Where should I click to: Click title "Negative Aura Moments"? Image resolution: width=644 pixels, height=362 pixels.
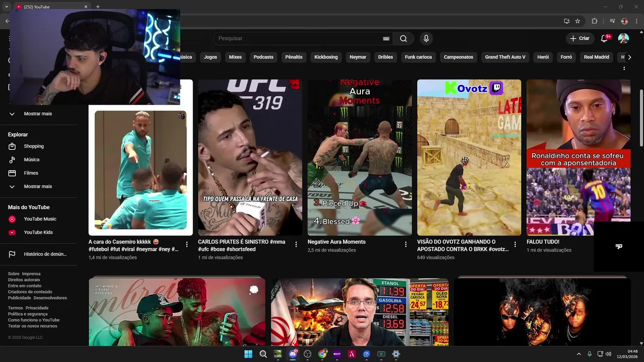337,242
